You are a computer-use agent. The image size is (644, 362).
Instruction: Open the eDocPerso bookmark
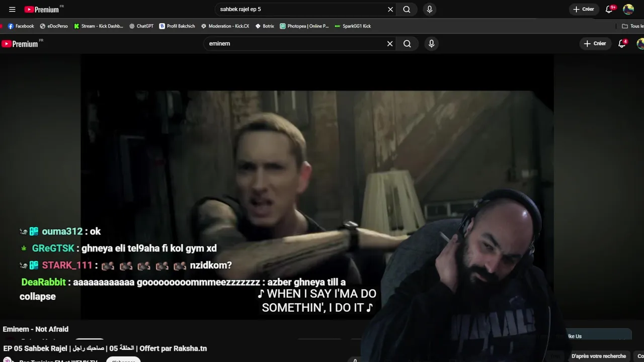[54, 26]
